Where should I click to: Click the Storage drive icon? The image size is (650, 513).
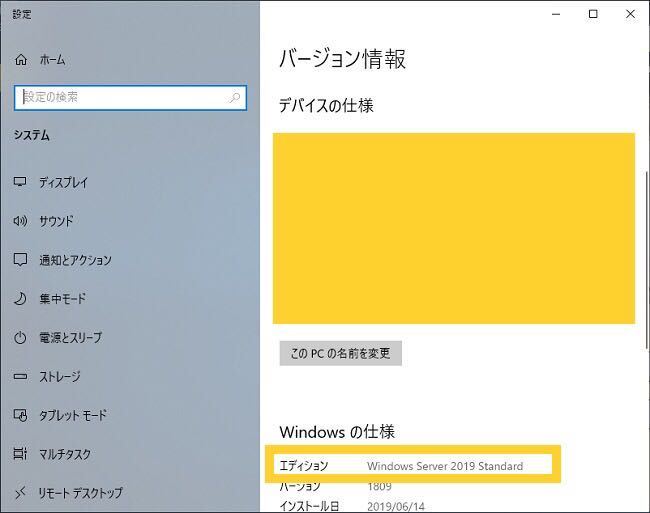pos(20,377)
